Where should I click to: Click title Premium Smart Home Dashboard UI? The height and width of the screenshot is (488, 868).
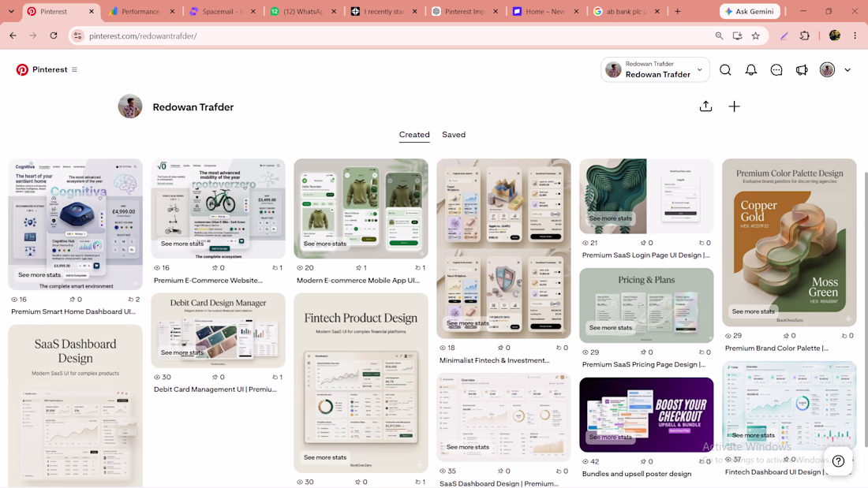coord(73,311)
